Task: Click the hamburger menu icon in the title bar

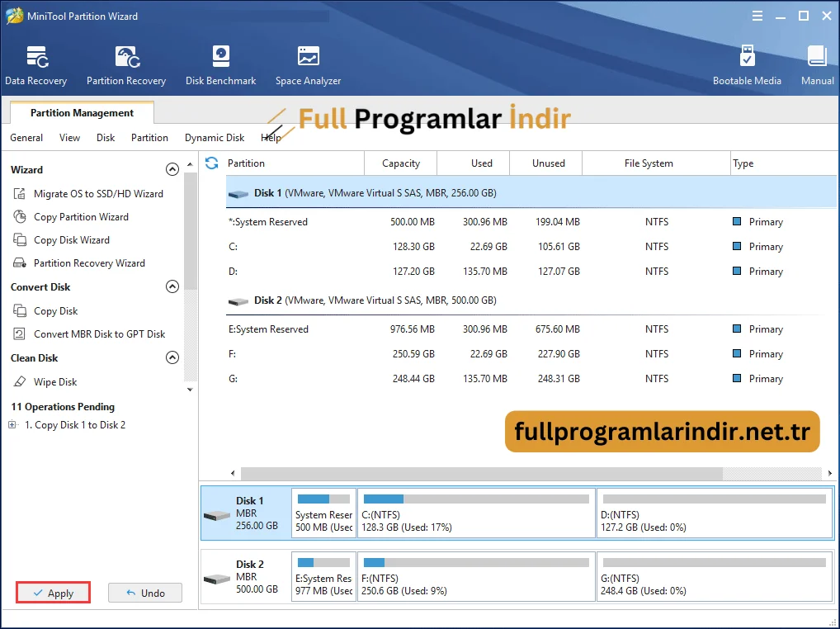Action: pyautogui.click(x=757, y=16)
